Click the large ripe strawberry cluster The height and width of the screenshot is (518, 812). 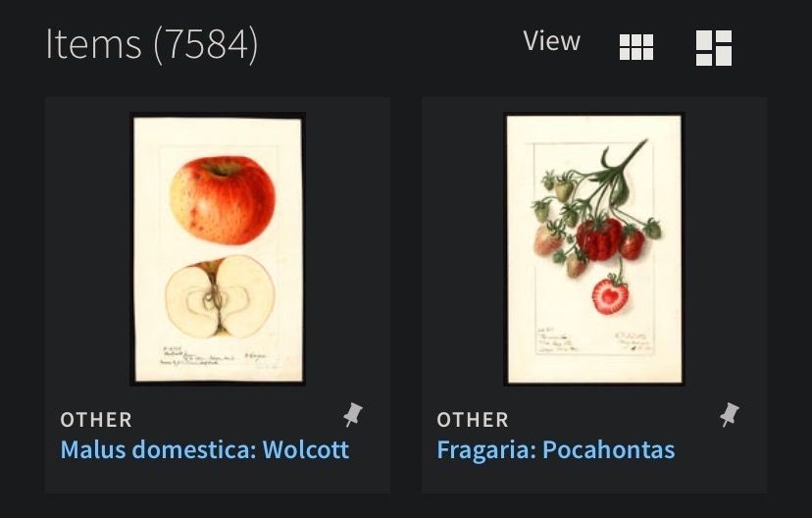coord(599,238)
